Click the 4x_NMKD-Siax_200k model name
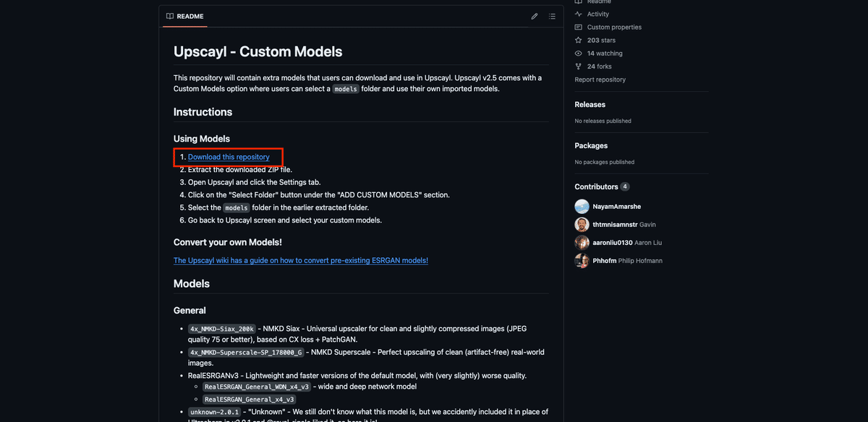 pos(221,329)
